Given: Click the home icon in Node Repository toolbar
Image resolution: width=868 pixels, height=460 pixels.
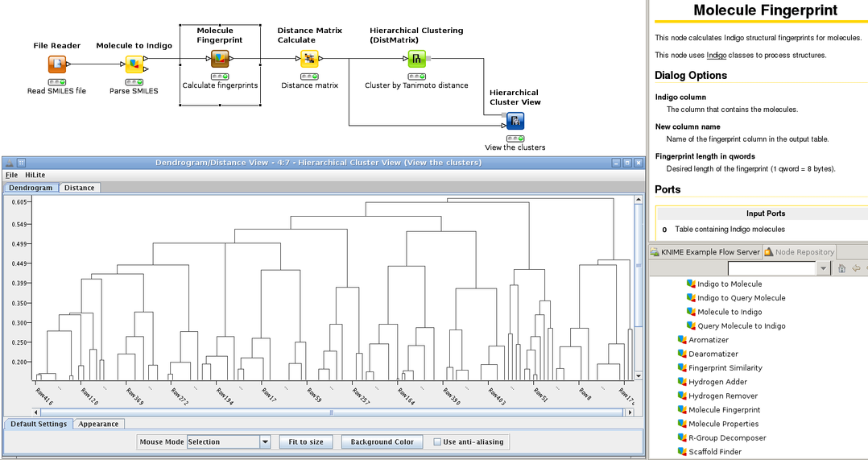Looking at the screenshot, I should coord(841,268).
